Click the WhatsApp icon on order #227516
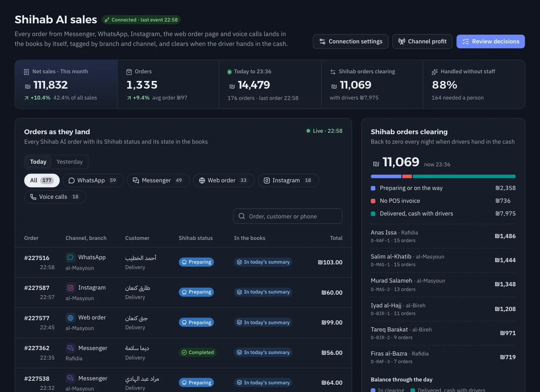Image resolution: width=540 pixels, height=392 pixels. pos(70,257)
